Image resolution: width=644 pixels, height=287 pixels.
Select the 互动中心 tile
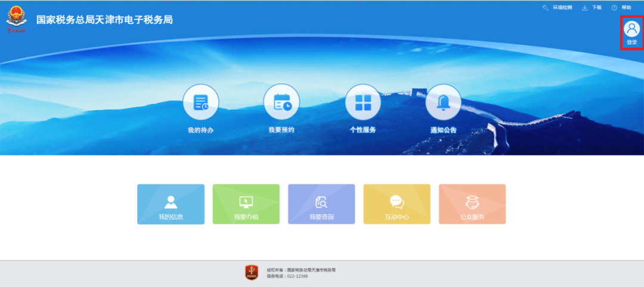397,204
